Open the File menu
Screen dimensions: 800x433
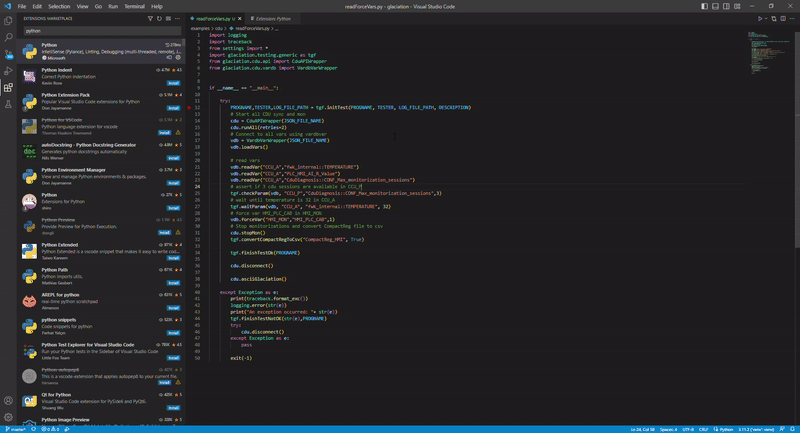tap(21, 7)
